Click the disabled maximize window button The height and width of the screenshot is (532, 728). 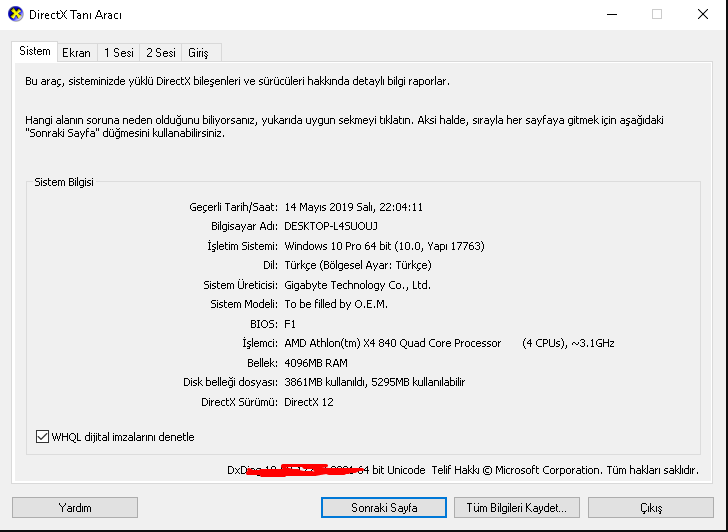(x=657, y=14)
